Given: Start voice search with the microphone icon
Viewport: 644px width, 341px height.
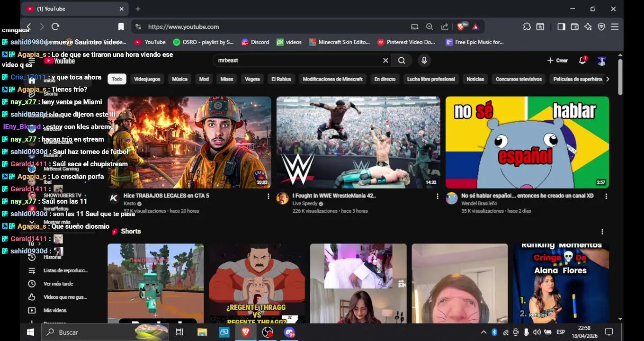Looking at the screenshot, I should click(424, 61).
